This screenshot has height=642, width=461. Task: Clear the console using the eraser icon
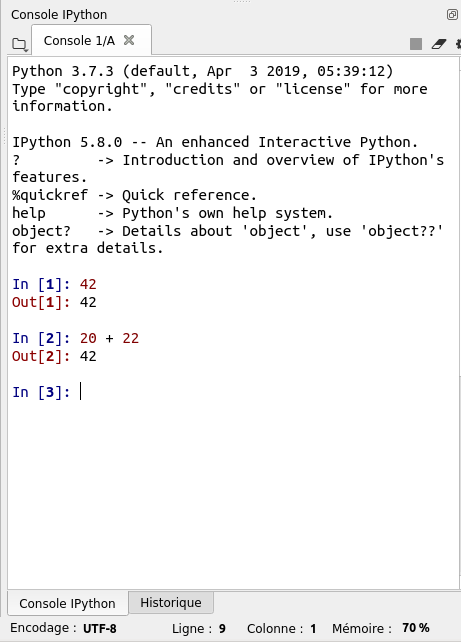point(439,44)
